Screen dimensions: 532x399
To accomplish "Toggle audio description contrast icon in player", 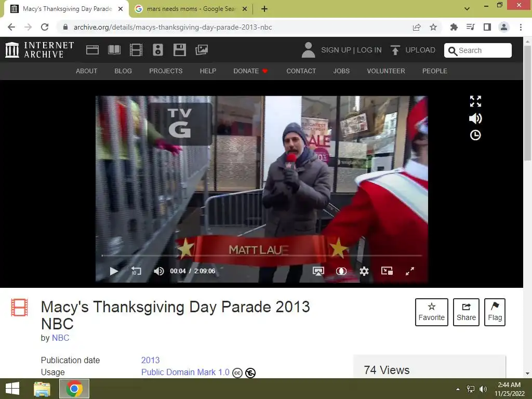I will (341, 271).
